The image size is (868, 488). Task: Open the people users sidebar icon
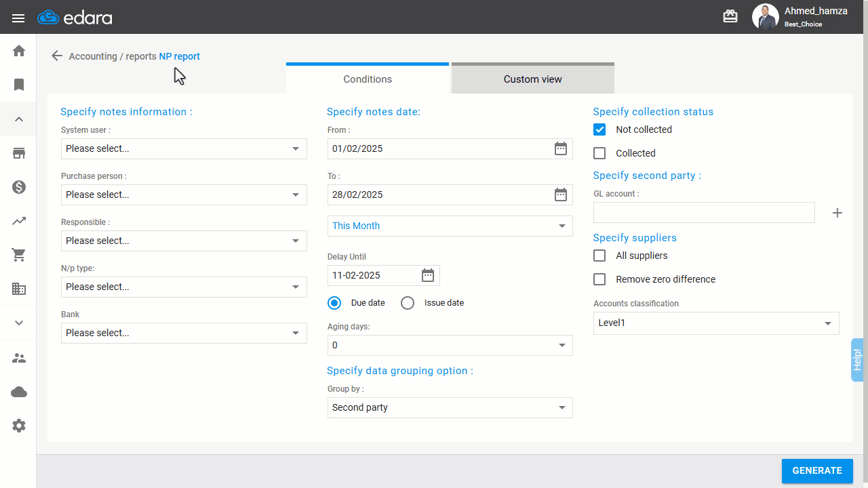point(19,358)
